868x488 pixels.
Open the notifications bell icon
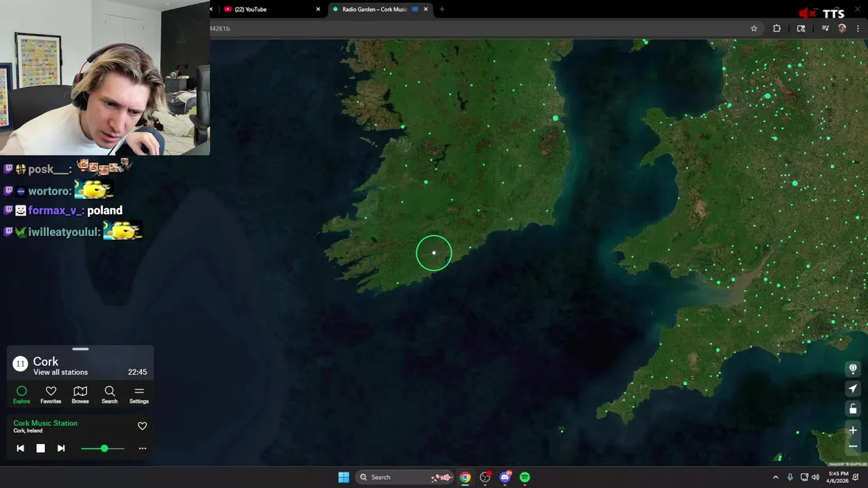click(856, 477)
